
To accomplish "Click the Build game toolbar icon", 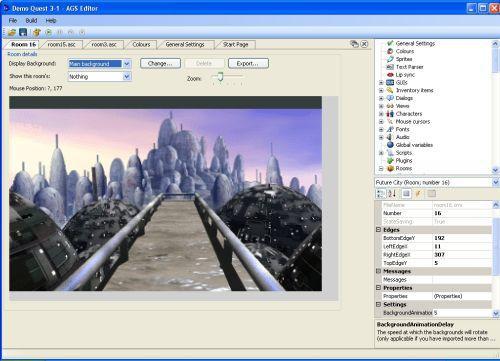I will tap(37, 32).
